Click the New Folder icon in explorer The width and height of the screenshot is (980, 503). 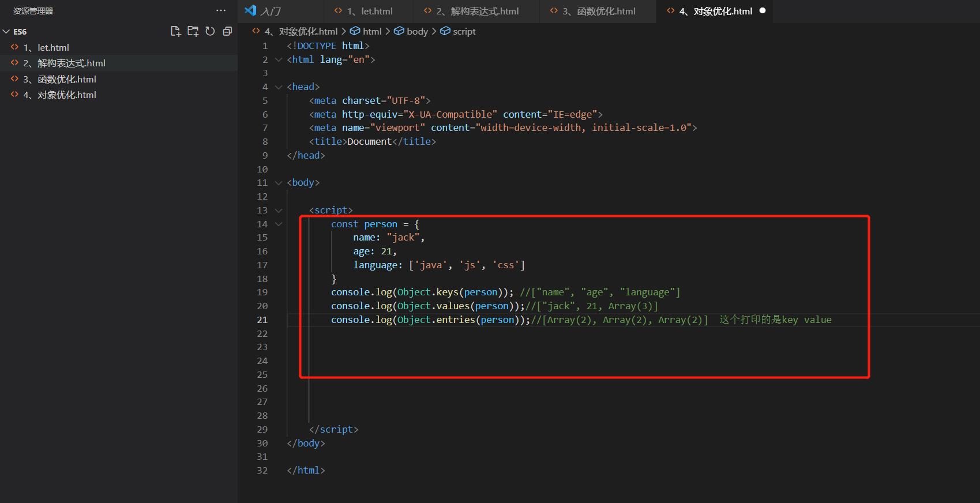pos(193,31)
